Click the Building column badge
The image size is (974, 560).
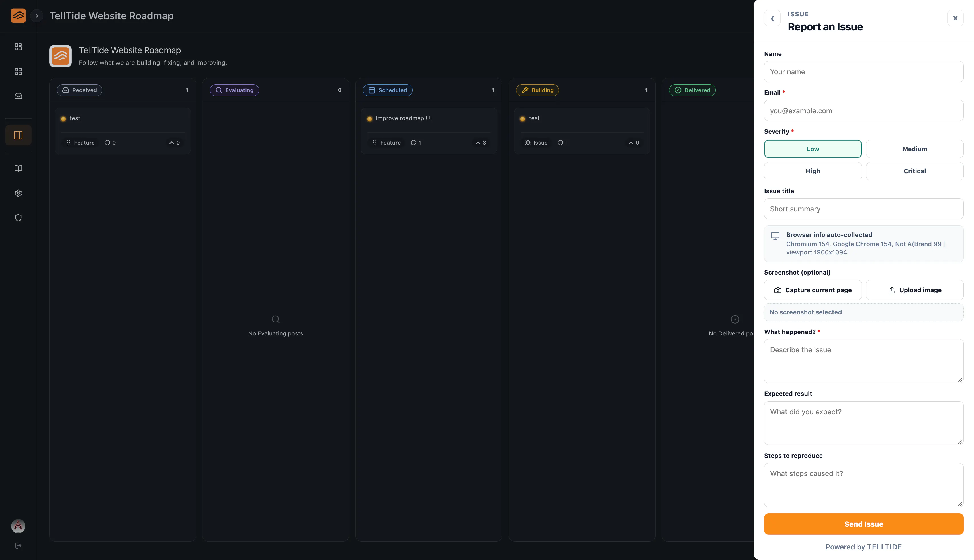(537, 90)
